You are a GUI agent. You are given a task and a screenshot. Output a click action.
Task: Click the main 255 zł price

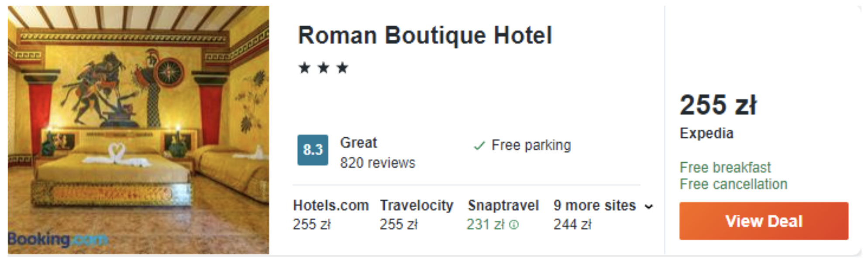[718, 105]
